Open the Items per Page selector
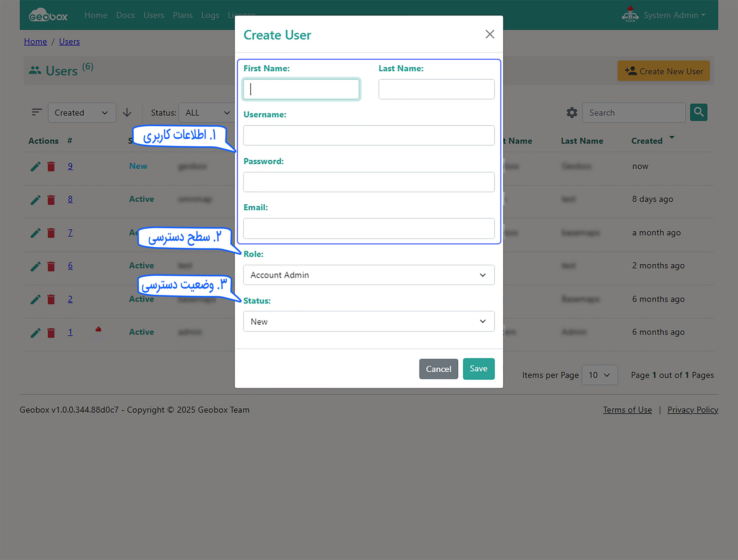This screenshot has width=738, height=560. 599,375
